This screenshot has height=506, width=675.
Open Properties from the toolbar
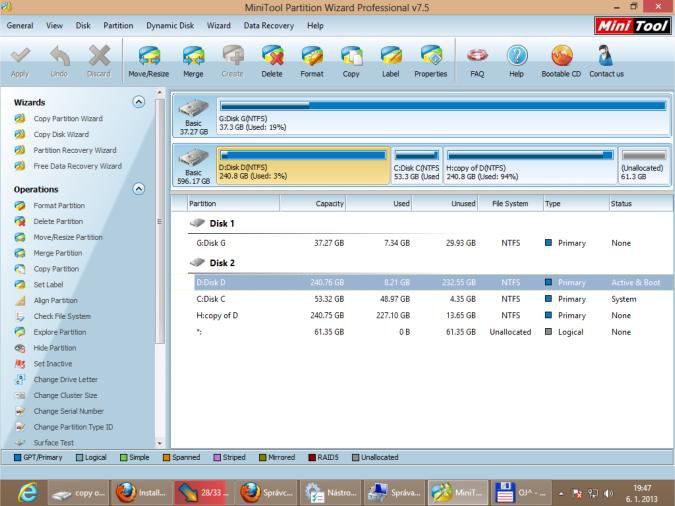[x=430, y=61]
